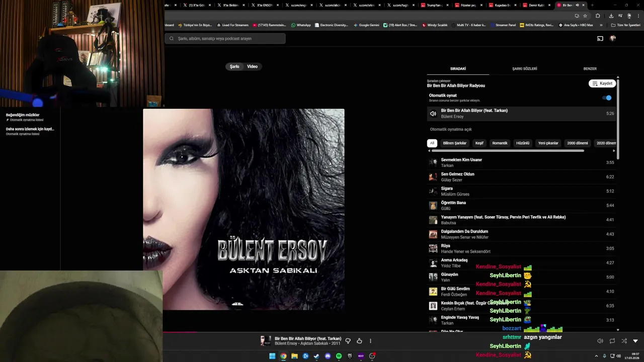Open Steam from taskbar
The image size is (644, 362).
[x=316, y=356]
